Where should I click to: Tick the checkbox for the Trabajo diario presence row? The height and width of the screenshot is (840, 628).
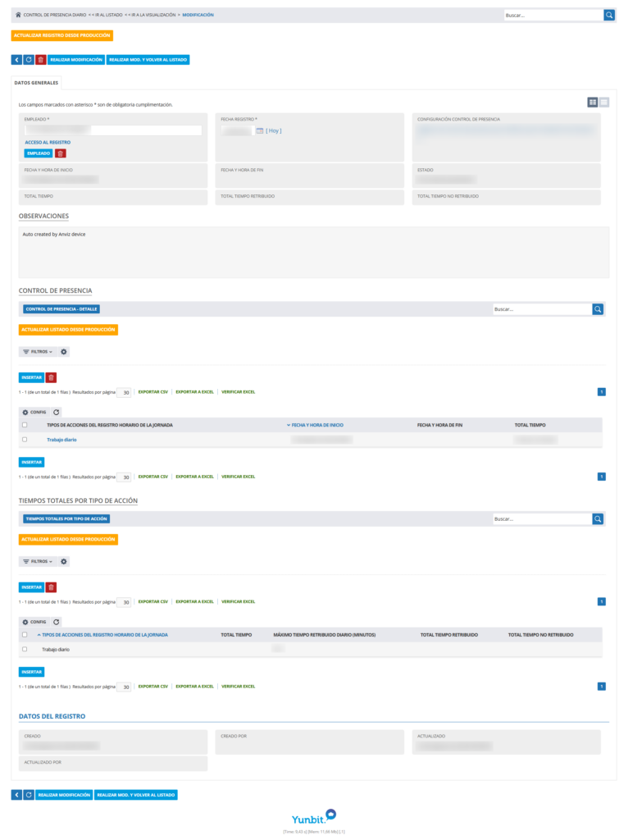[25, 440]
